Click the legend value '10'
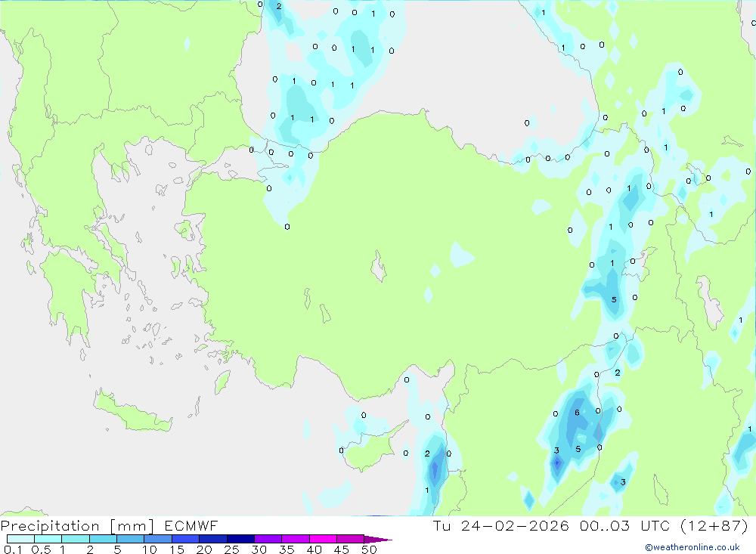 (150, 549)
